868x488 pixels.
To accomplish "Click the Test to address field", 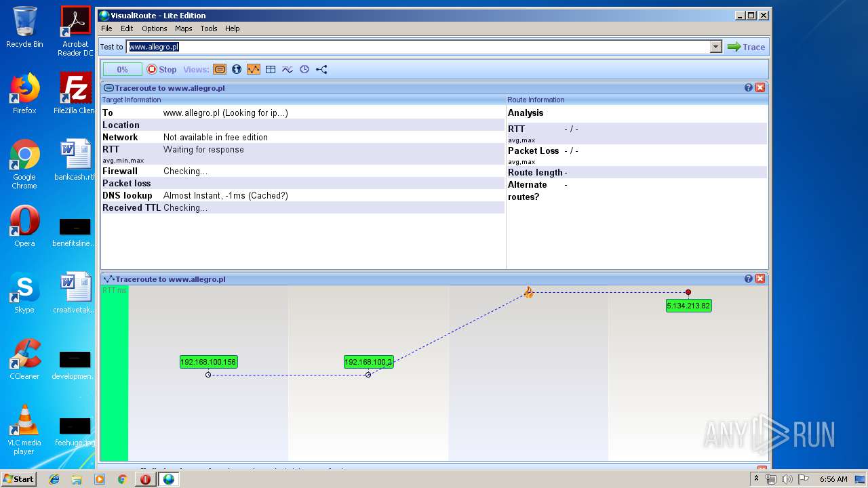I will click(x=418, y=47).
